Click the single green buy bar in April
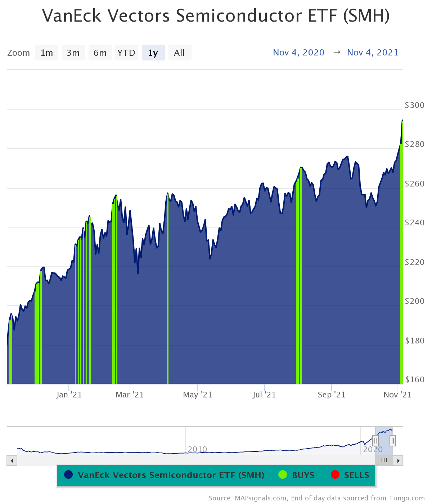The image size is (432, 504). click(x=168, y=289)
